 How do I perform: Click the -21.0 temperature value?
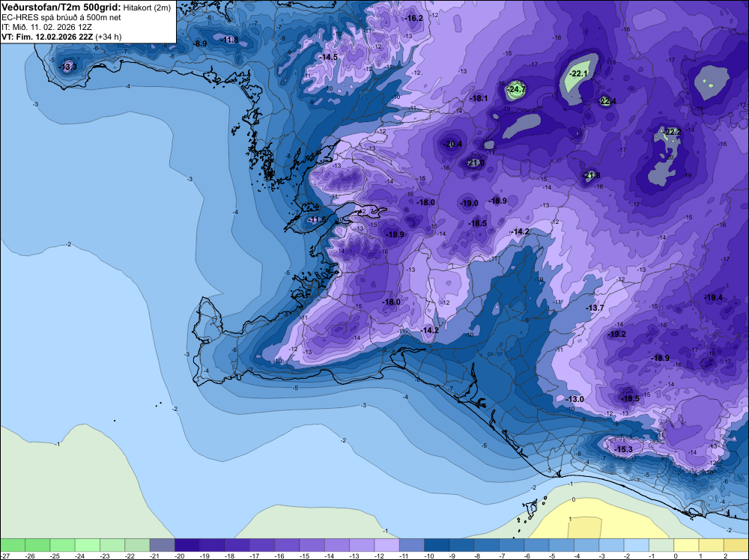[476, 162]
